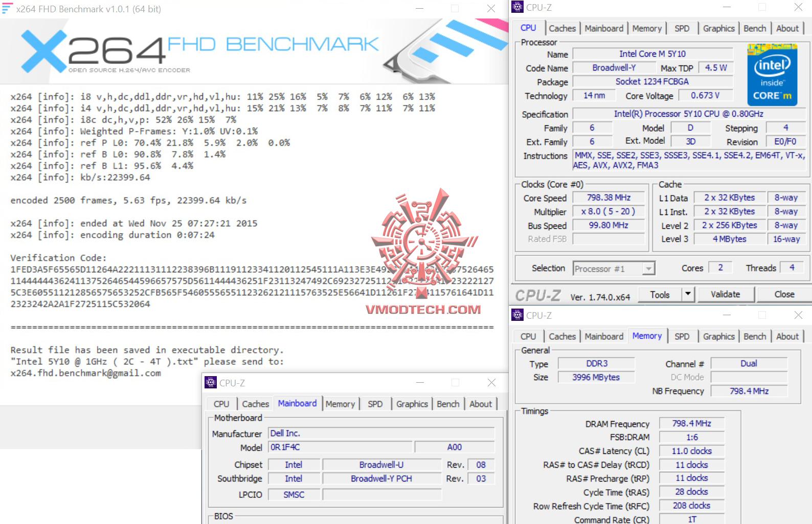Image resolution: width=812 pixels, height=524 pixels.
Task: Open the Tools dropdown arrow in CPU-Z
Action: pyautogui.click(x=688, y=294)
